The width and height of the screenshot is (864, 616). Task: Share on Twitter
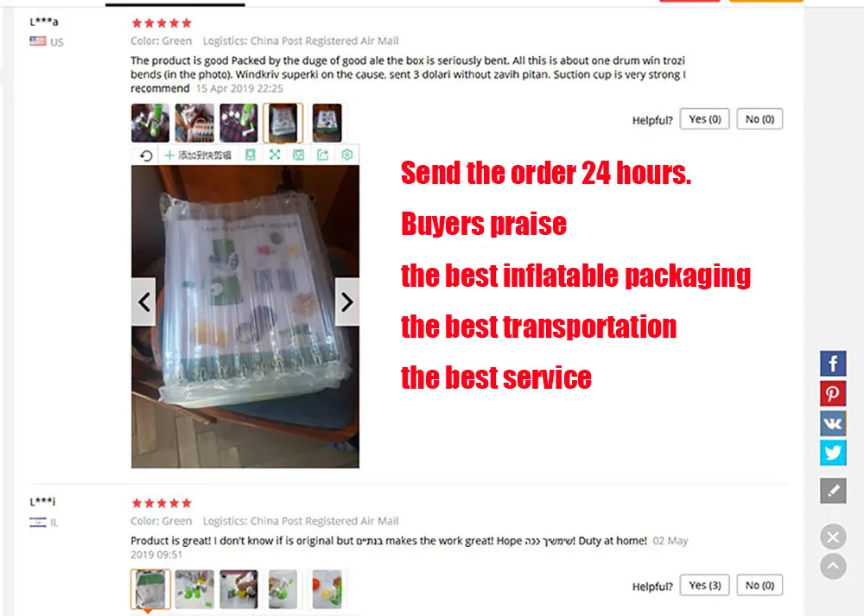coord(833,453)
